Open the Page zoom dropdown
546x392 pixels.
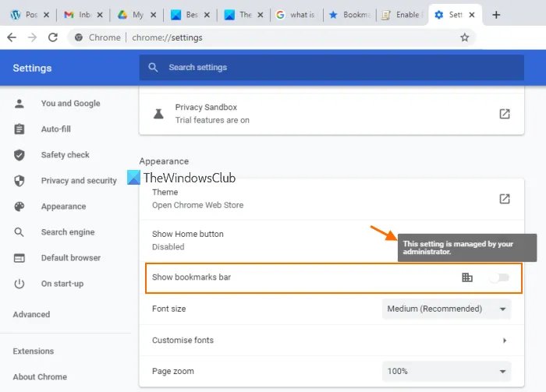coord(447,371)
